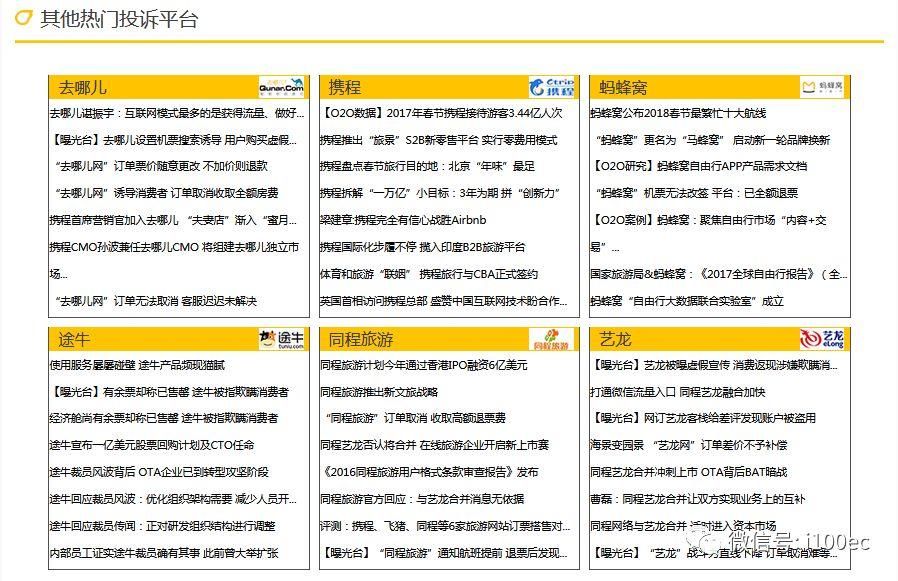Open 携程拆解“一万亿”小目标 article
898x581 pixels.
tap(440, 193)
